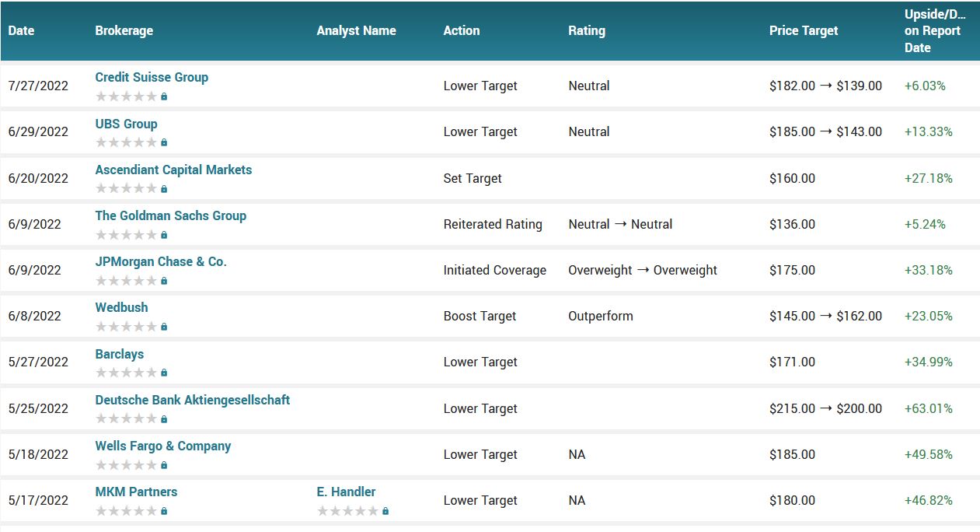Screen dimensions: 980x532
Task: Click star rating under Ascendiant Capital Markets
Action: 126,189
